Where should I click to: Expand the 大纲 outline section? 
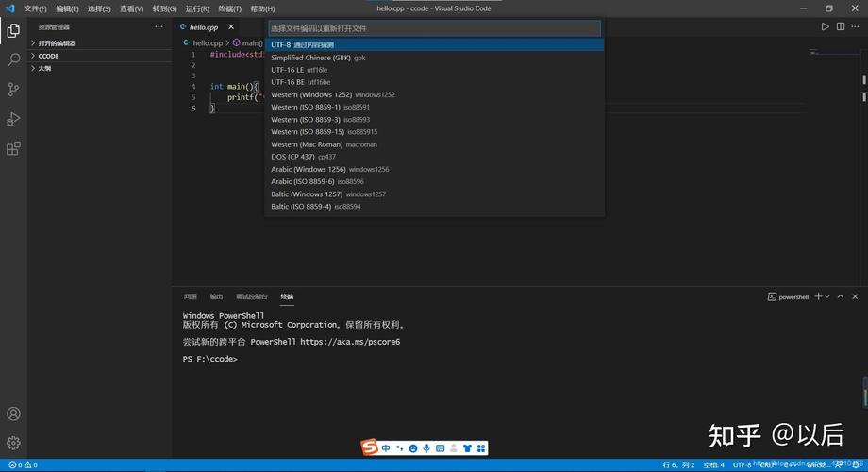[x=100, y=68]
